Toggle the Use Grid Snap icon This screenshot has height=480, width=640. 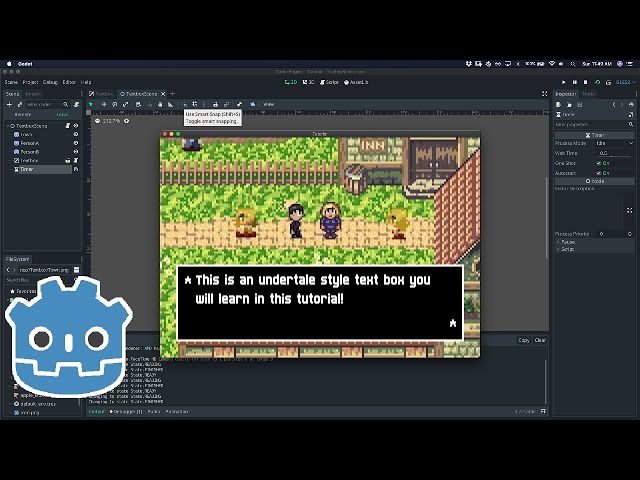click(195, 104)
